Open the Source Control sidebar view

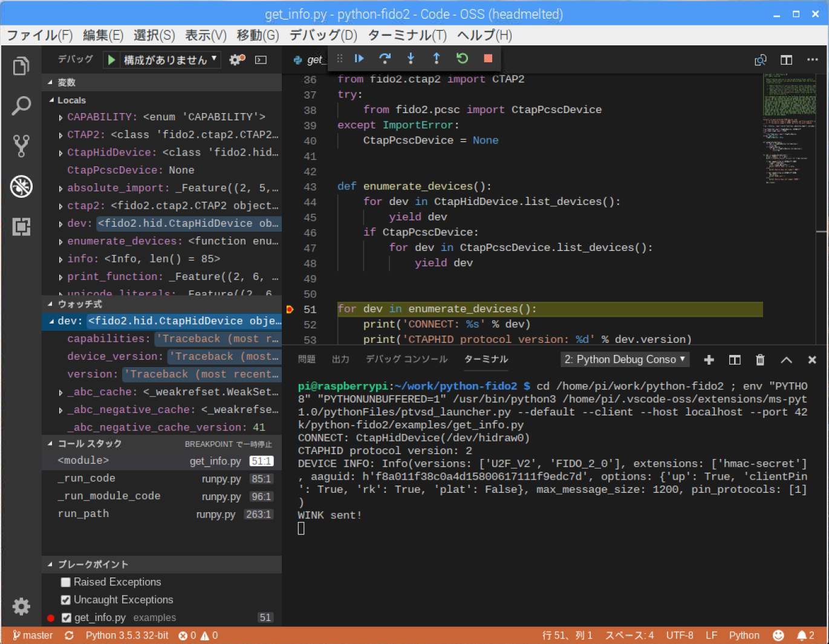click(21, 146)
